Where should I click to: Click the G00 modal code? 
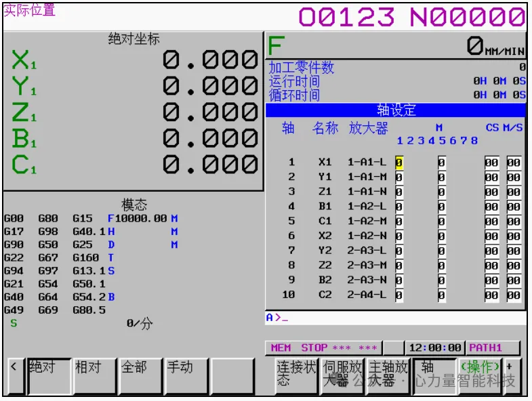14,218
